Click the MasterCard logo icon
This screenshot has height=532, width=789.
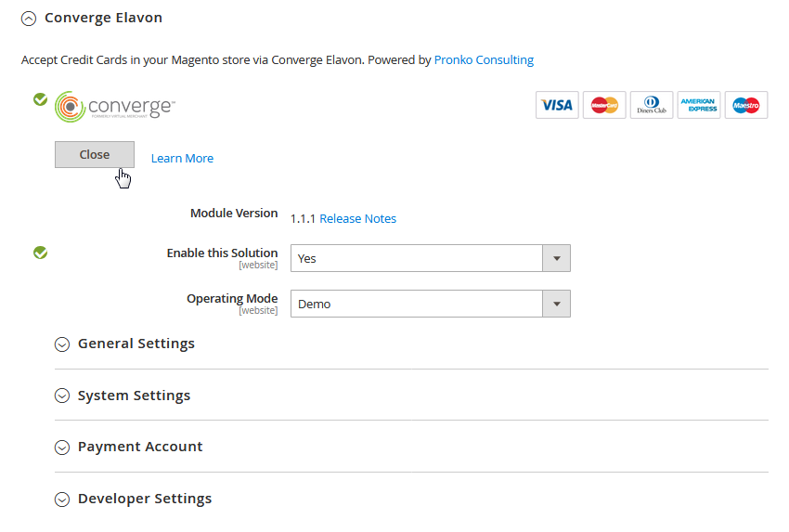click(604, 105)
